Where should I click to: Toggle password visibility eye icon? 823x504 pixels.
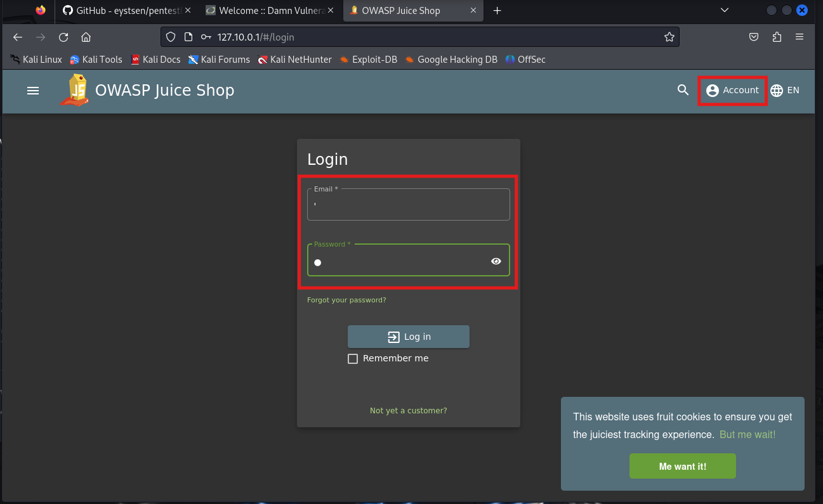click(496, 261)
